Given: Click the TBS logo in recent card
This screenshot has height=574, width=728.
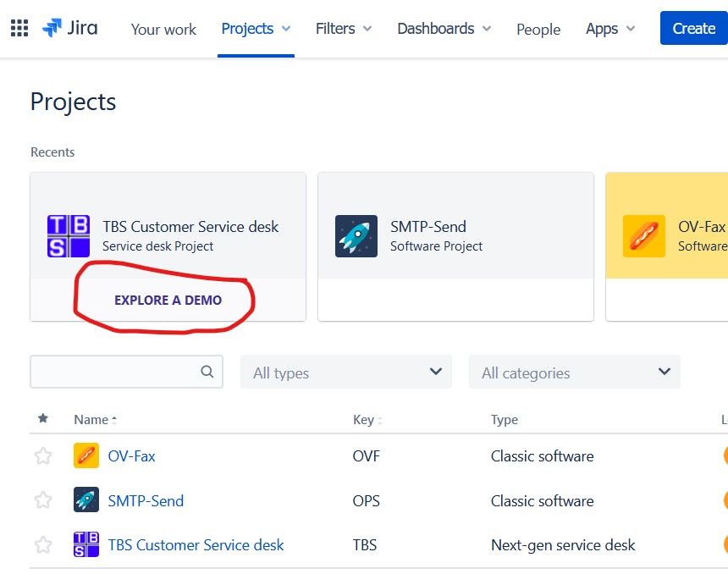Looking at the screenshot, I should pos(69,236).
